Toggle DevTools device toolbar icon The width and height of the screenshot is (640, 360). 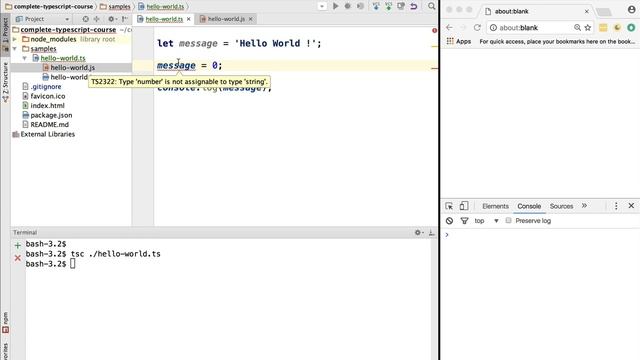coord(464,206)
